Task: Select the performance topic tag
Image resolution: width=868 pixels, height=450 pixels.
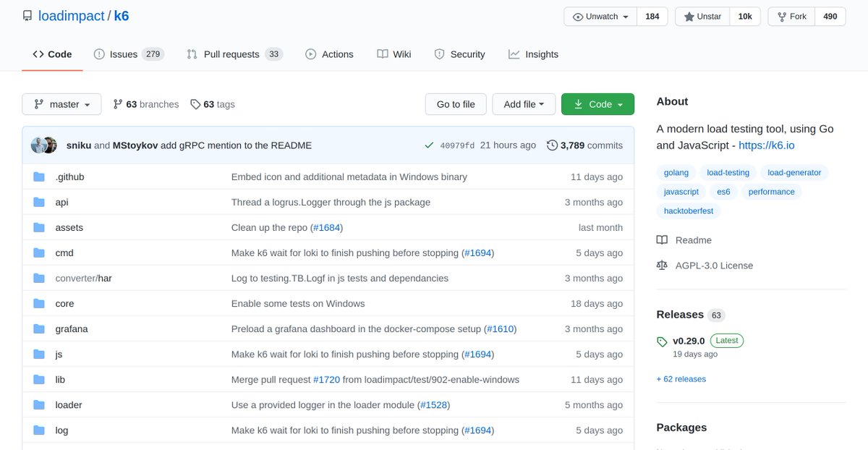Action: click(772, 192)
